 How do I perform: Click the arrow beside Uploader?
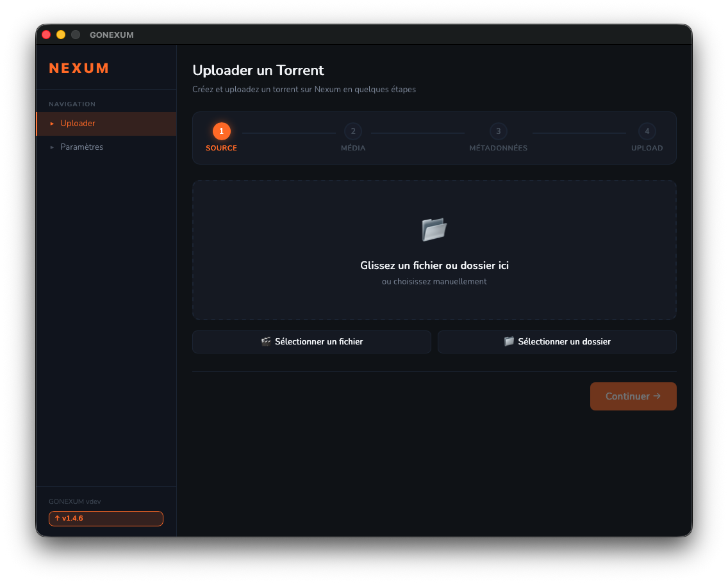52,124
